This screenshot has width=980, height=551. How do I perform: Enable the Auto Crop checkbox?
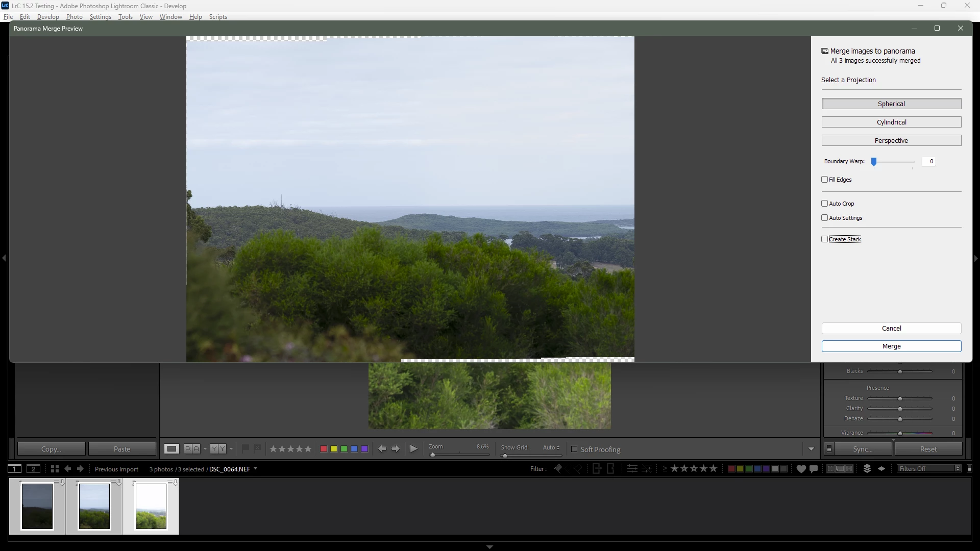824,204
